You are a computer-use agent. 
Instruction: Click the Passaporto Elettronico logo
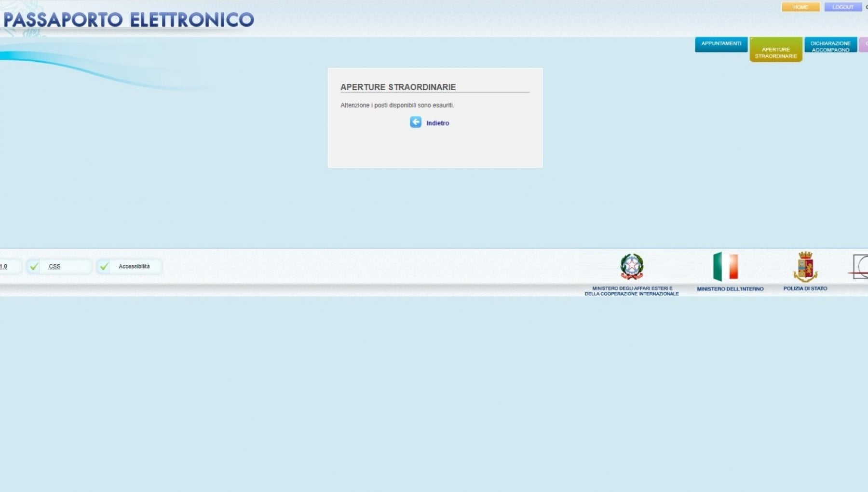pyautogui.click(x=129, y=20)
